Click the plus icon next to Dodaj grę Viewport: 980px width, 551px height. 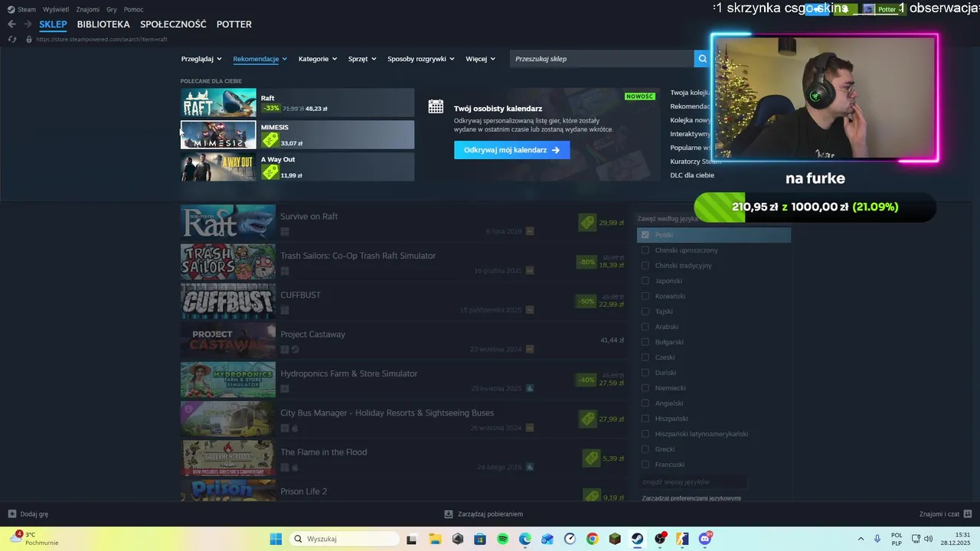12,514
